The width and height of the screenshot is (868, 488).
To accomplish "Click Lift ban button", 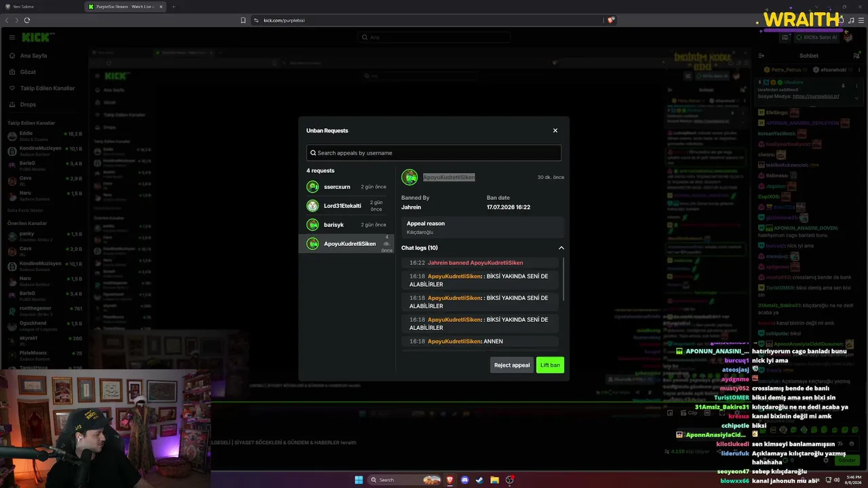I will (550, 365).
